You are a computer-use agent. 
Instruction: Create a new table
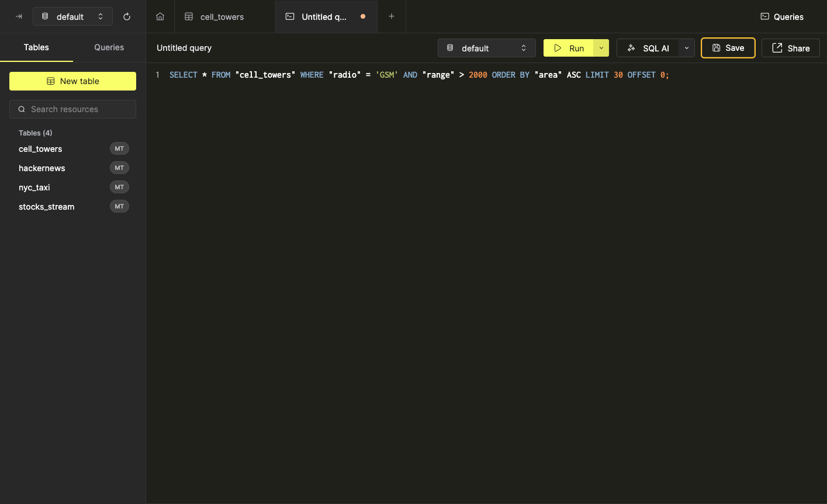click(72, 81)
